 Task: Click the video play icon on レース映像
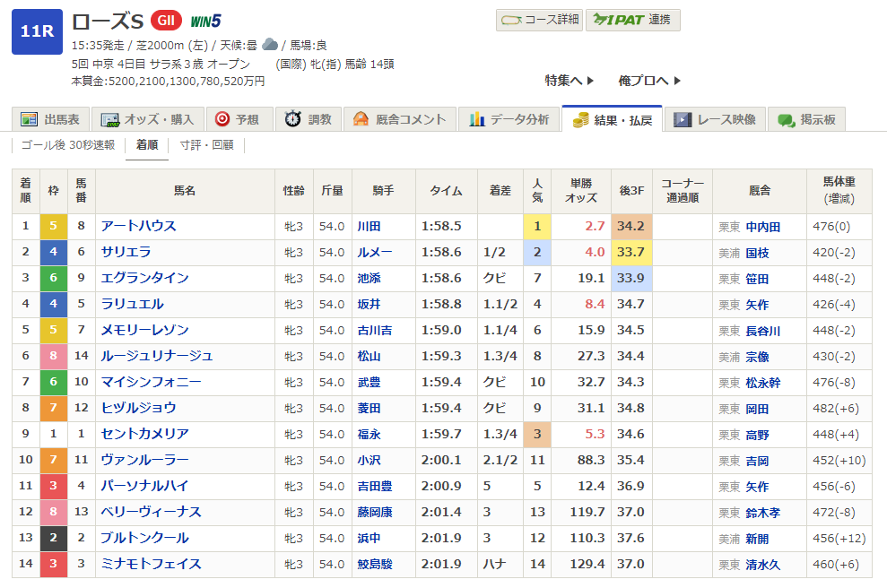point(683,119)
